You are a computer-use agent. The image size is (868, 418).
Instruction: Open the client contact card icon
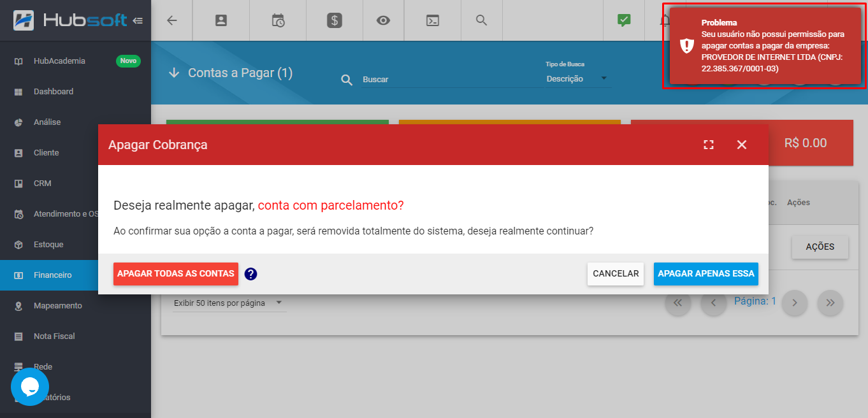pos(221,20)
